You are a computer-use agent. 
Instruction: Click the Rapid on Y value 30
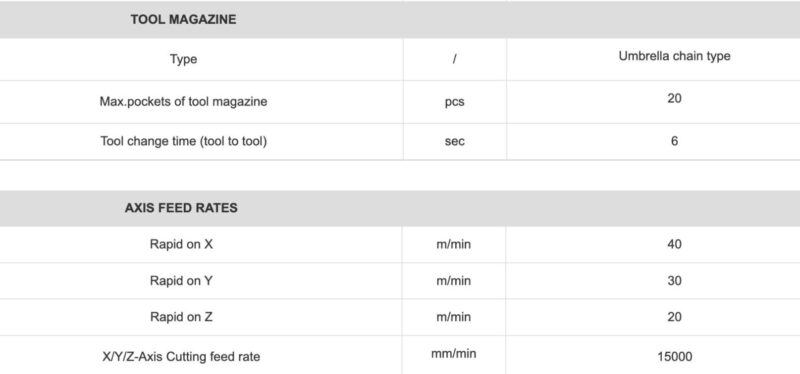(674, 281)
